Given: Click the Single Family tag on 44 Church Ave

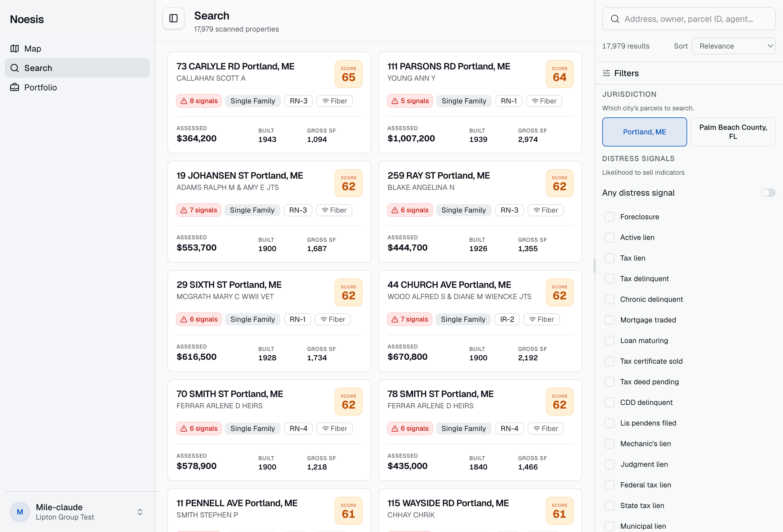Looking at the screenshot, I should click(x=463, y=319).
